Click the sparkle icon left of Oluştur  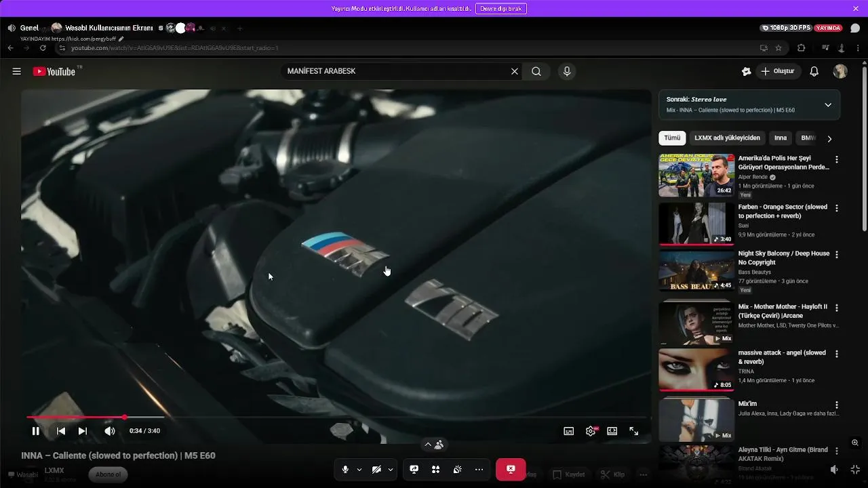click(747, 71)
